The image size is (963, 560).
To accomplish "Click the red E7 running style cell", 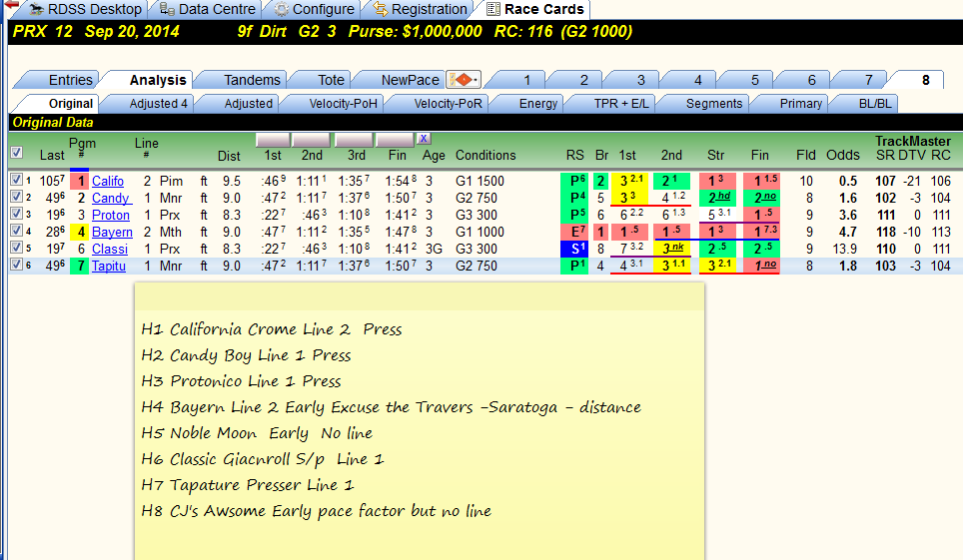I will [574, 233].
